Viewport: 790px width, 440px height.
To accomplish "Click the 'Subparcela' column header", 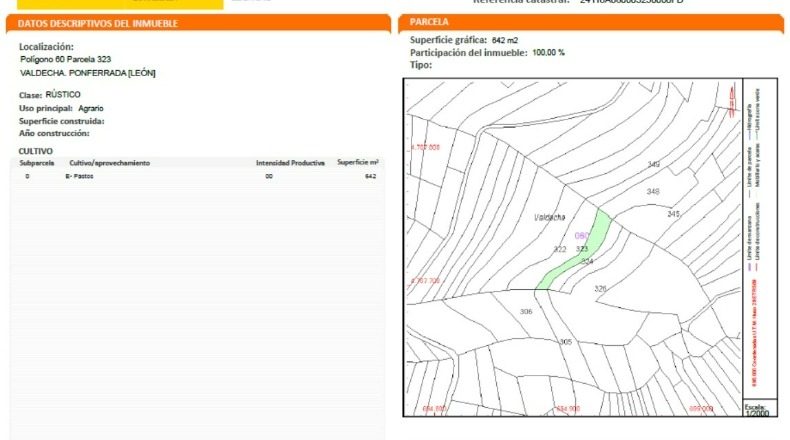I will 37,163.
